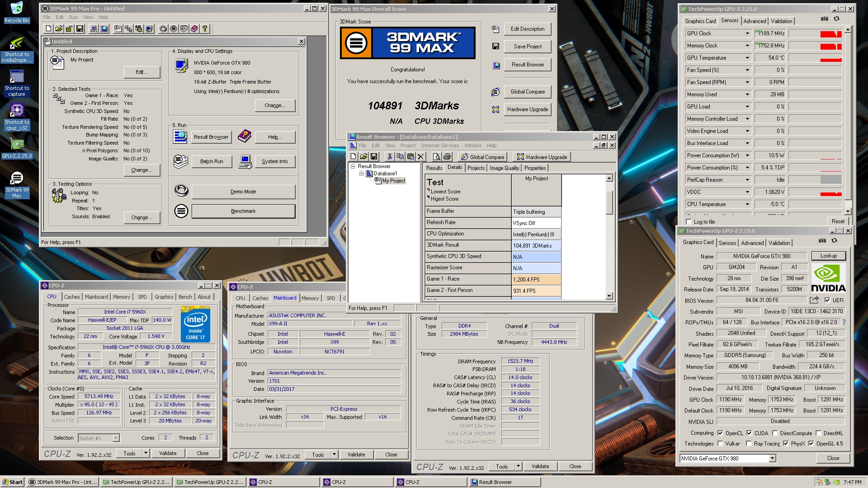Click the Benchmark striped-circle icon in 3DMark toolbar

[x=174, y=28]
